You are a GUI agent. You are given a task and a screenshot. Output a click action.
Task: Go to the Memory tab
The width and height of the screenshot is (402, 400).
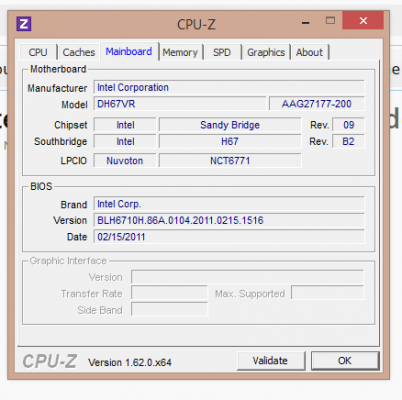point(180,52)
